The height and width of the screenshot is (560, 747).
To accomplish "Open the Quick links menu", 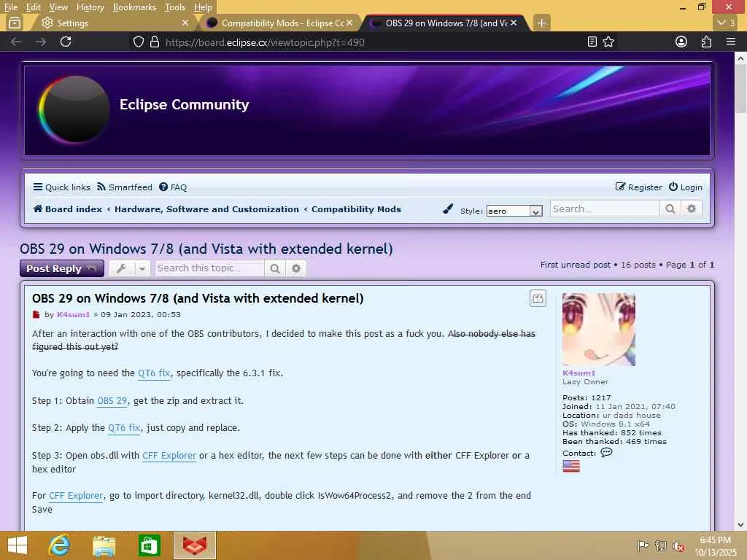I will 61,187.
